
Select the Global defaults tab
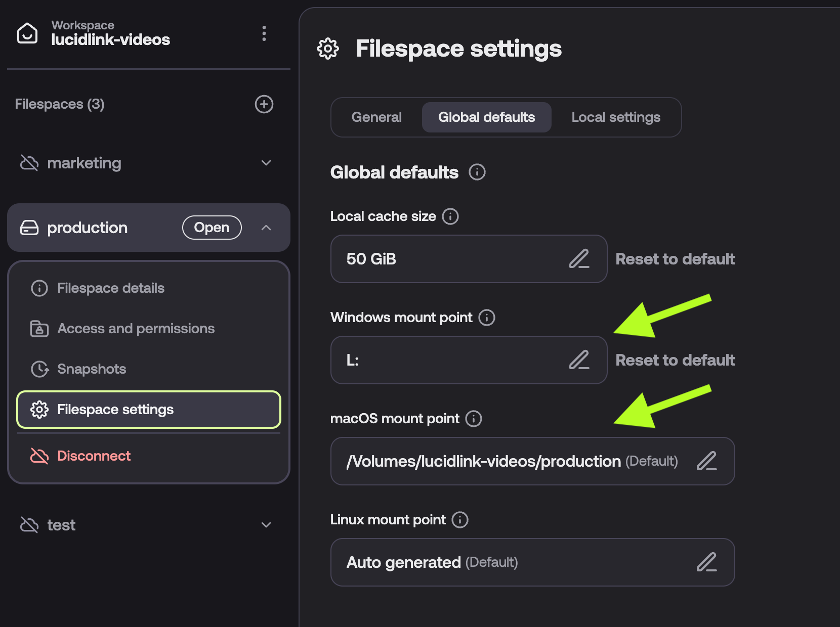point(486,117)
